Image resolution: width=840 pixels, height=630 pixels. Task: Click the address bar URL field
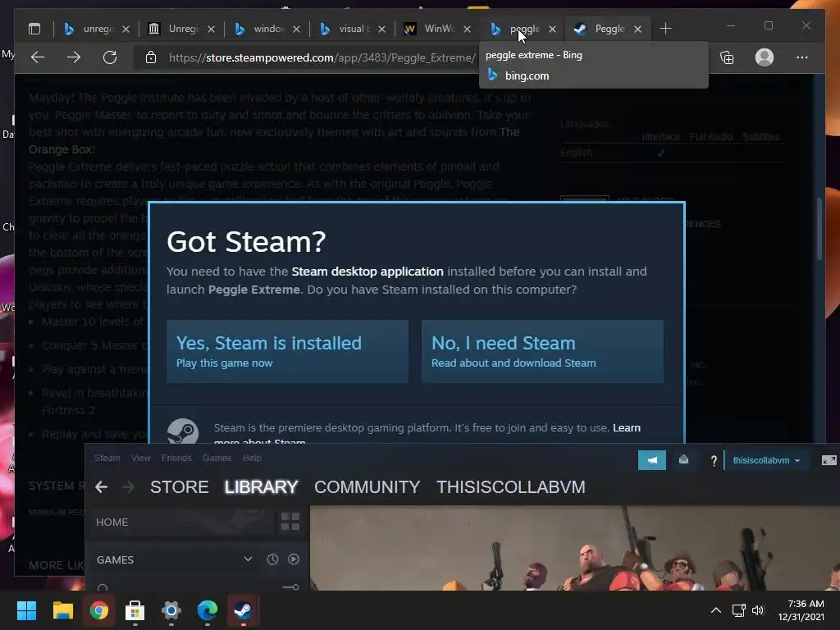coord(322,57)
